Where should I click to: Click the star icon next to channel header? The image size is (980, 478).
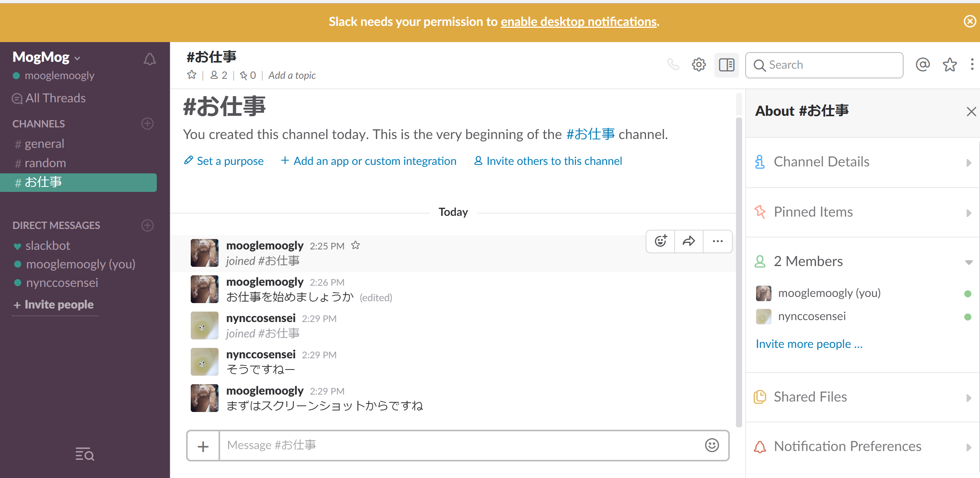point(191,75)
